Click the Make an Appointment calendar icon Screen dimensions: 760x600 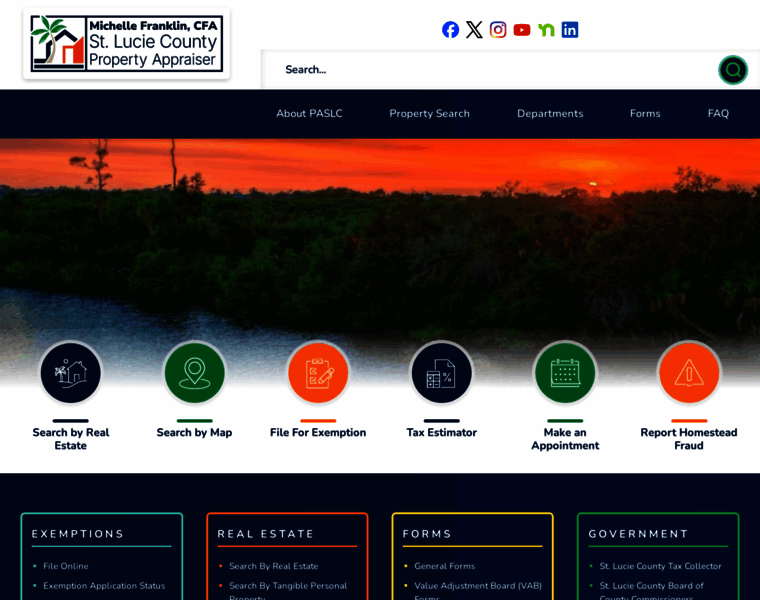coord(565,373)
